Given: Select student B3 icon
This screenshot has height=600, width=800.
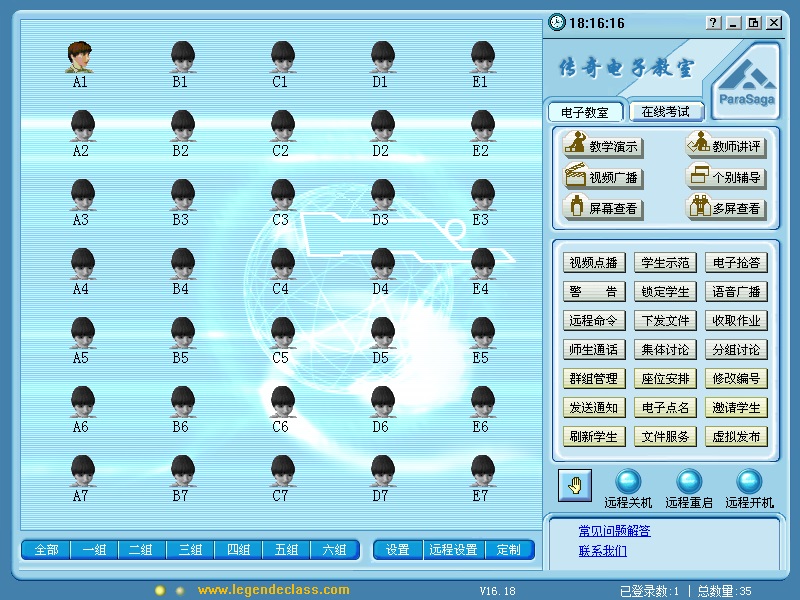Looking at the screenshot, I should click(x=182, y=195).
